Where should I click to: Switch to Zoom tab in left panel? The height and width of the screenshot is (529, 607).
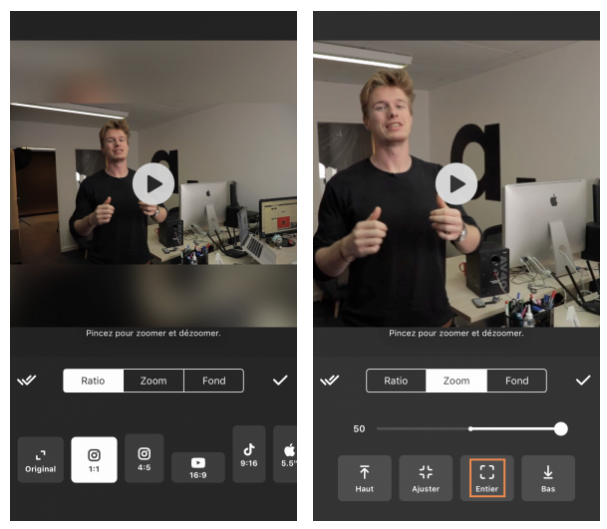153,381
